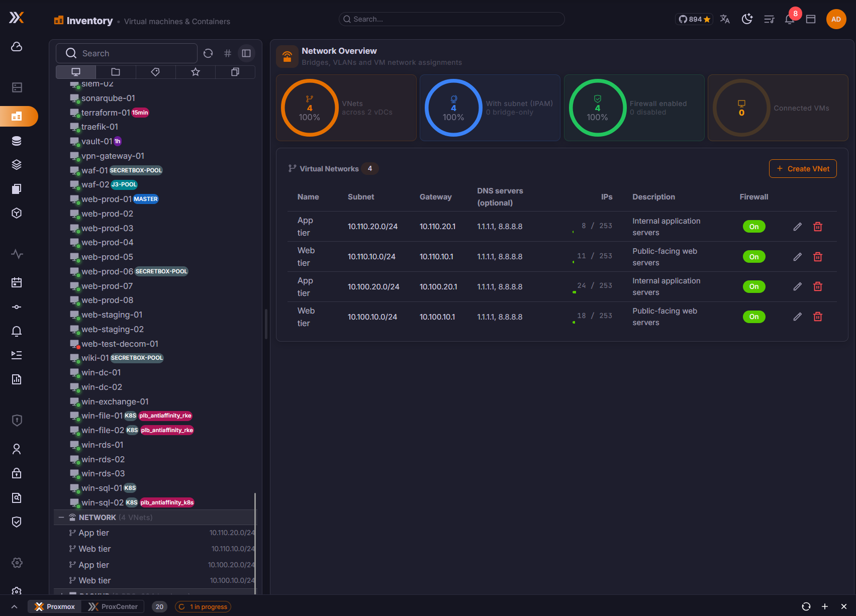Toggle firewall On for 10.100.10.0/24

point(754,317)
